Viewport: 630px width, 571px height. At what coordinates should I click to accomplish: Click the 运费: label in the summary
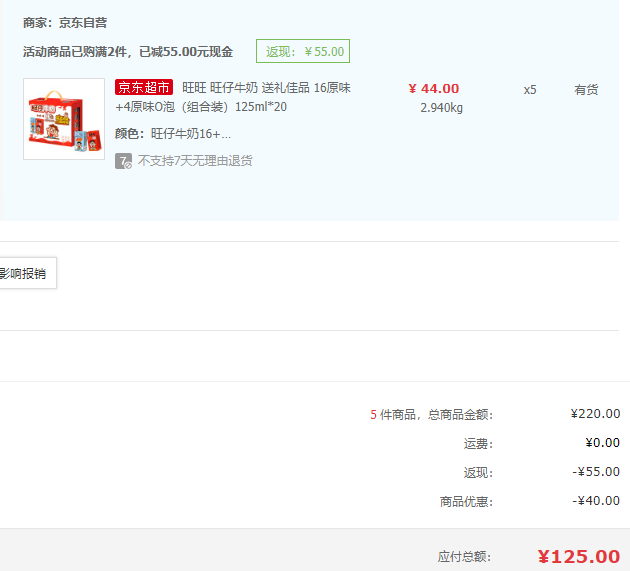coord(479,444)
